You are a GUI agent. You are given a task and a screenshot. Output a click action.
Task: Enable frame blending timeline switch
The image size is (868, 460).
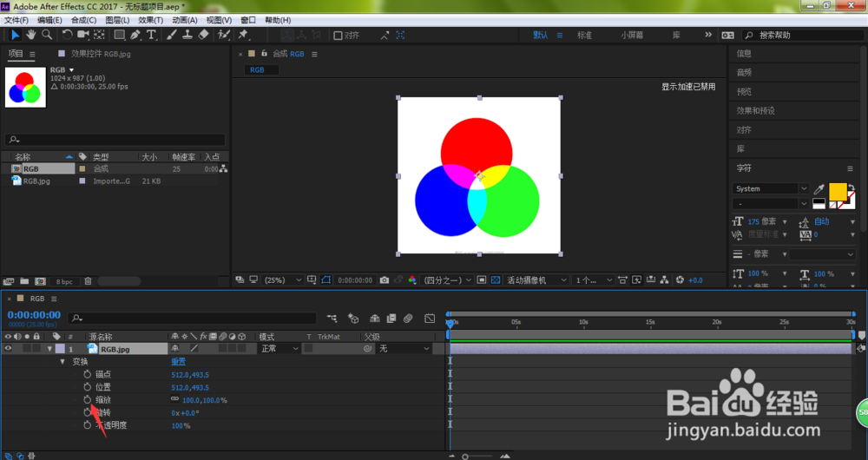(x=391, y=319)
